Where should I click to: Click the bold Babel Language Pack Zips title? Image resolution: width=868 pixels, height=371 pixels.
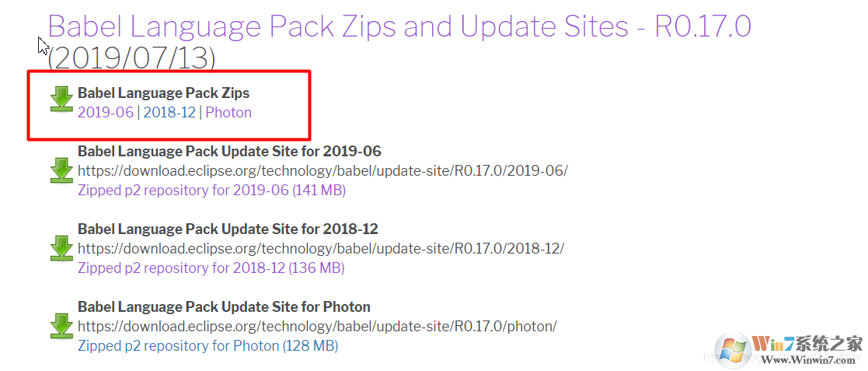[x=163, y=93]
